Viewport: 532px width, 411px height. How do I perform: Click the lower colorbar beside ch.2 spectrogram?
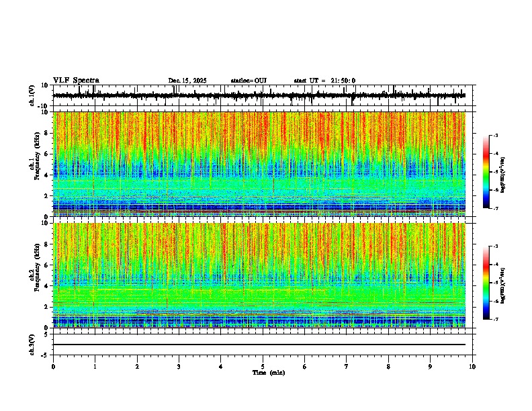pyautogui.click(x=486, y=283)
